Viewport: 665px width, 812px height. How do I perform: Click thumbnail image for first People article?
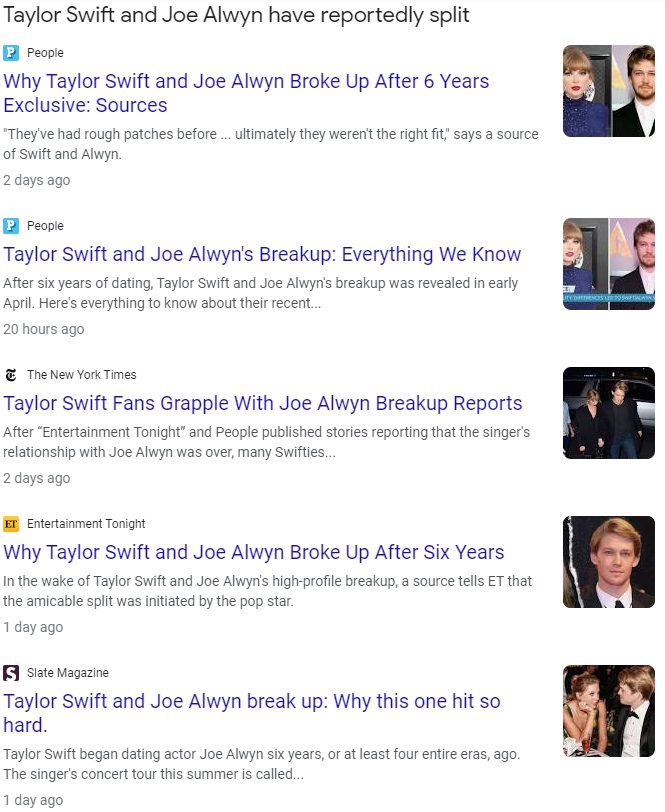click(x=608, y=91)
